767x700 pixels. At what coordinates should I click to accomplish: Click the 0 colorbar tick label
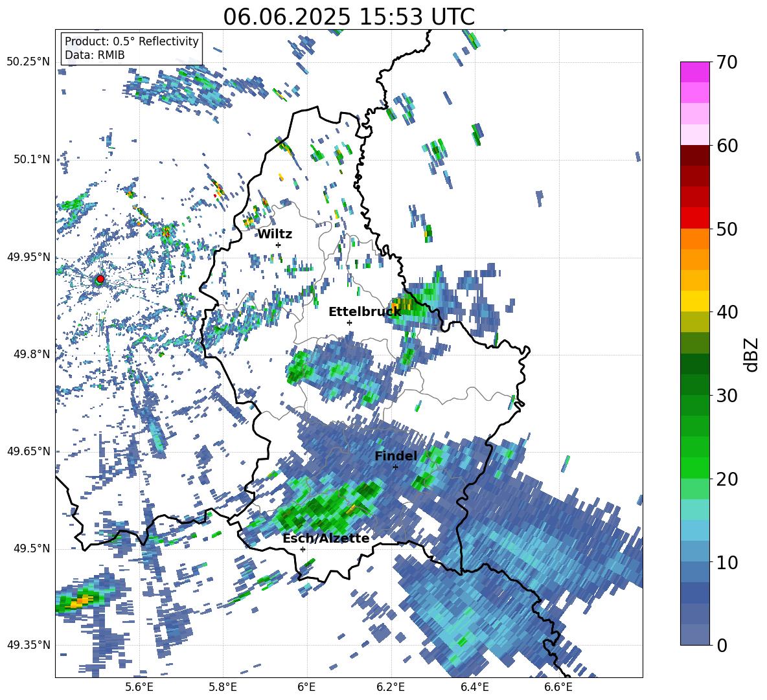(x=722, y=645)
